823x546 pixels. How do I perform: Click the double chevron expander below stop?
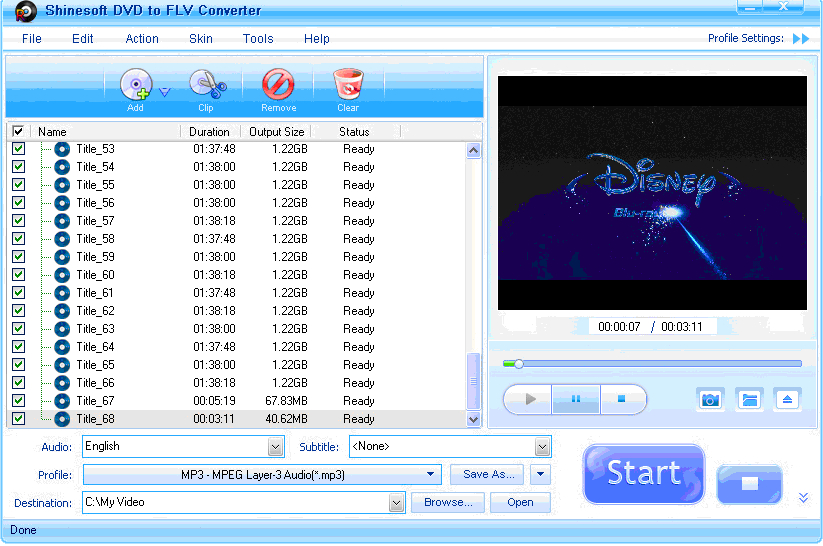click(x=803, y=497)
